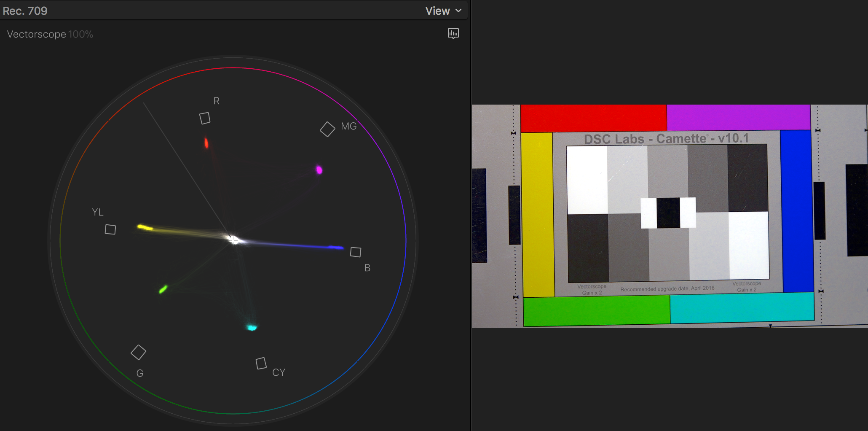Viewport: 868px width, 431px height.
Task: Click the MG magenta target diamond
Action: (327, 129)
